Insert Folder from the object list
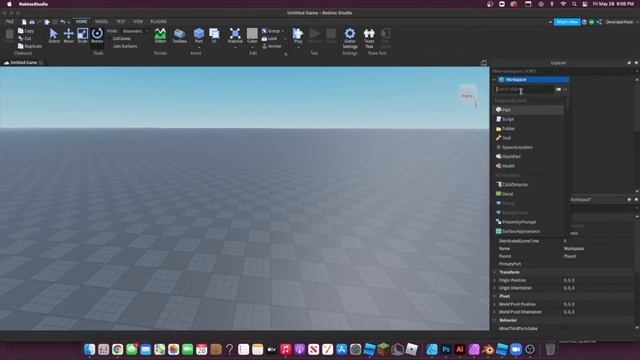 click(529, 129)
